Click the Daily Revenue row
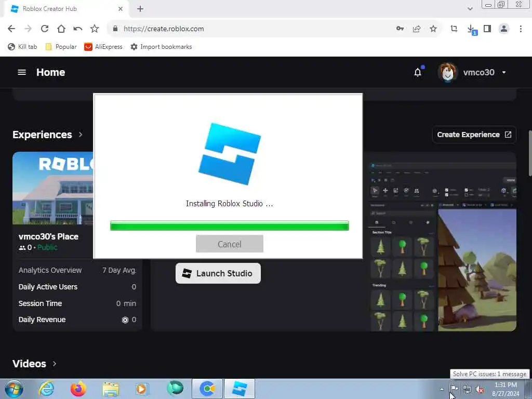Image resolution: width=532 pixels, height=399 pixels. 77,320
